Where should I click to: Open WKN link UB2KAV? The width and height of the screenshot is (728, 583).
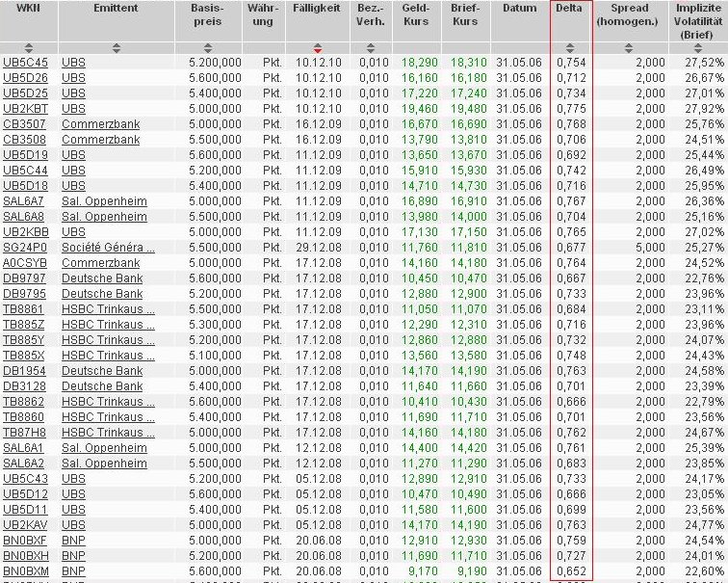[25, 524]
